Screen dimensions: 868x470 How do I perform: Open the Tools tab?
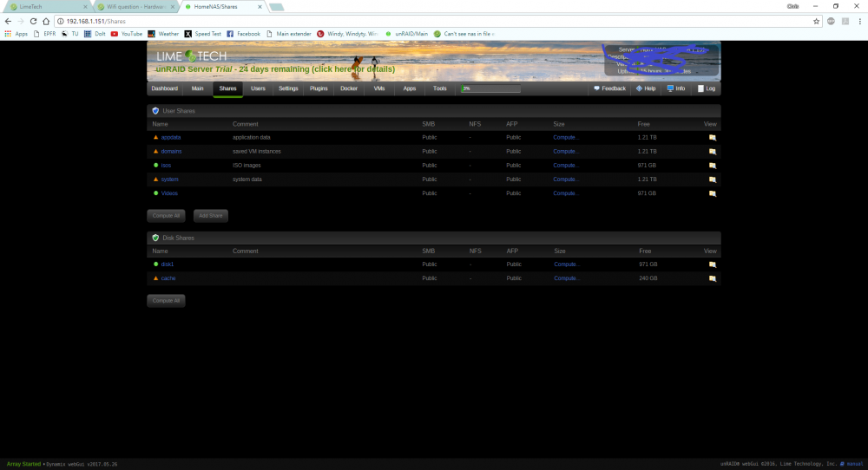point(439,88)
